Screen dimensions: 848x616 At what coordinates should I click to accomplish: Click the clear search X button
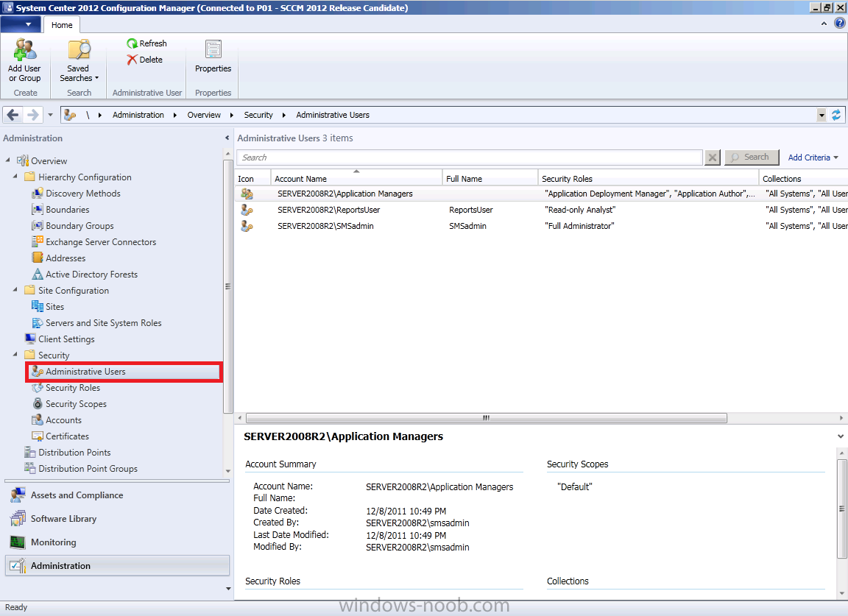coord(713,157)
